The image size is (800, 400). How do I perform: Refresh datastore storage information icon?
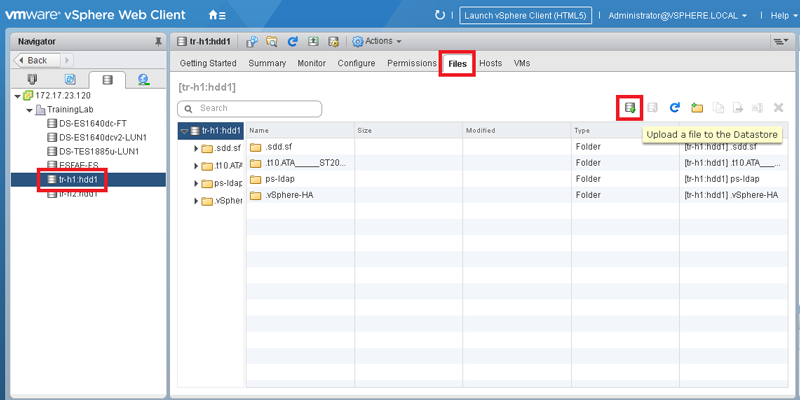(292, 42)
